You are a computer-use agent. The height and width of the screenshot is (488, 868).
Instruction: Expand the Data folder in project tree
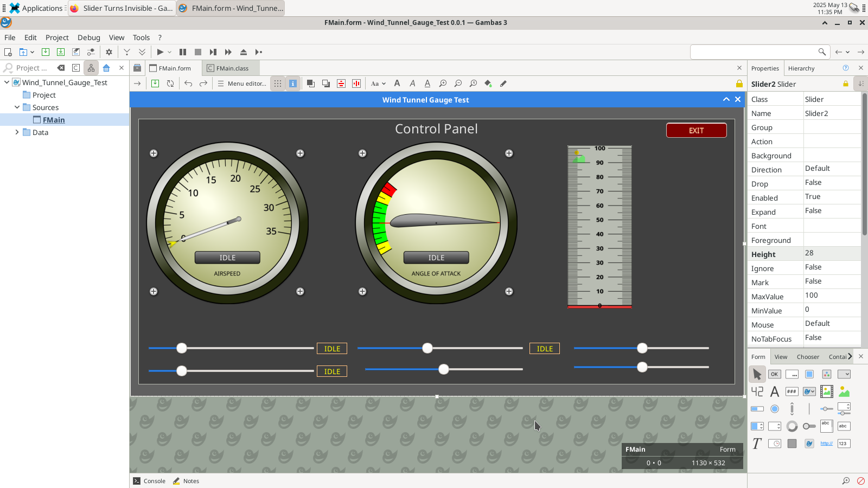click(17, 132)
